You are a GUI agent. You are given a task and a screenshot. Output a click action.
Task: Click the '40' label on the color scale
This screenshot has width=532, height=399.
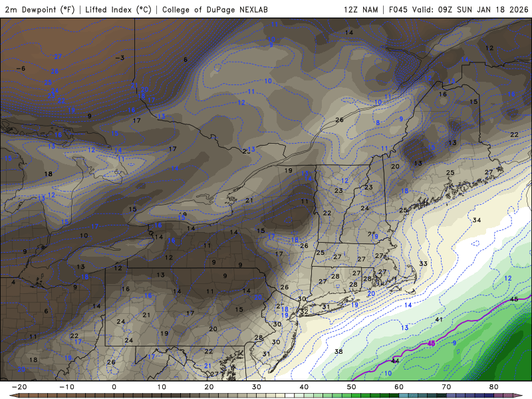pos(304,387)
